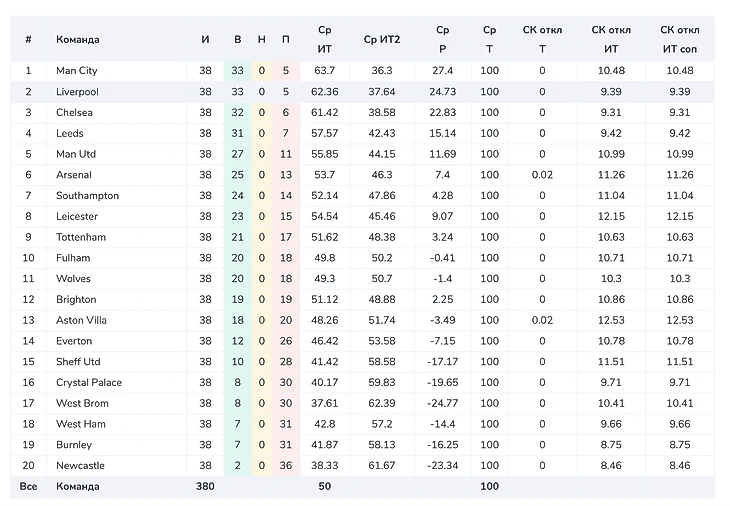Screen dimensions: 730x506
Task: Sort table by Команда column header
Action: [78, 39]
